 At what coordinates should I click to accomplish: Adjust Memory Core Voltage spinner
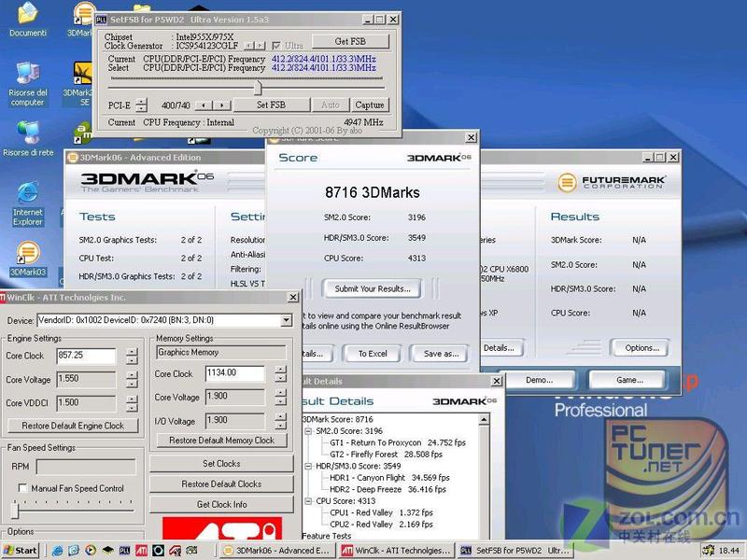pos(281,397)
